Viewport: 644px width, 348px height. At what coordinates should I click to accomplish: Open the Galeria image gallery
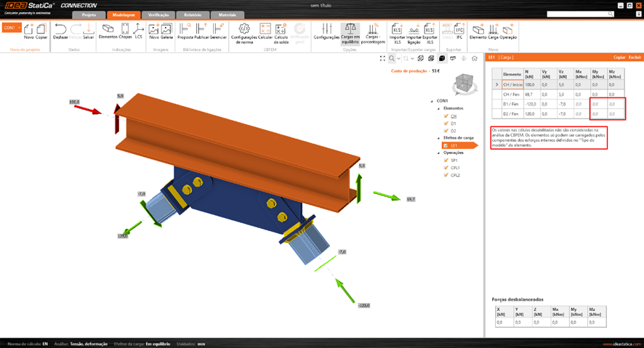166,31
